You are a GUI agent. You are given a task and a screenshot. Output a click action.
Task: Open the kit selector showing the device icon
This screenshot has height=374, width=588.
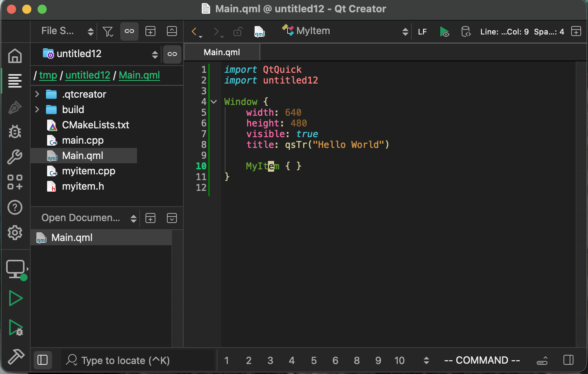(x=15, y=269)
